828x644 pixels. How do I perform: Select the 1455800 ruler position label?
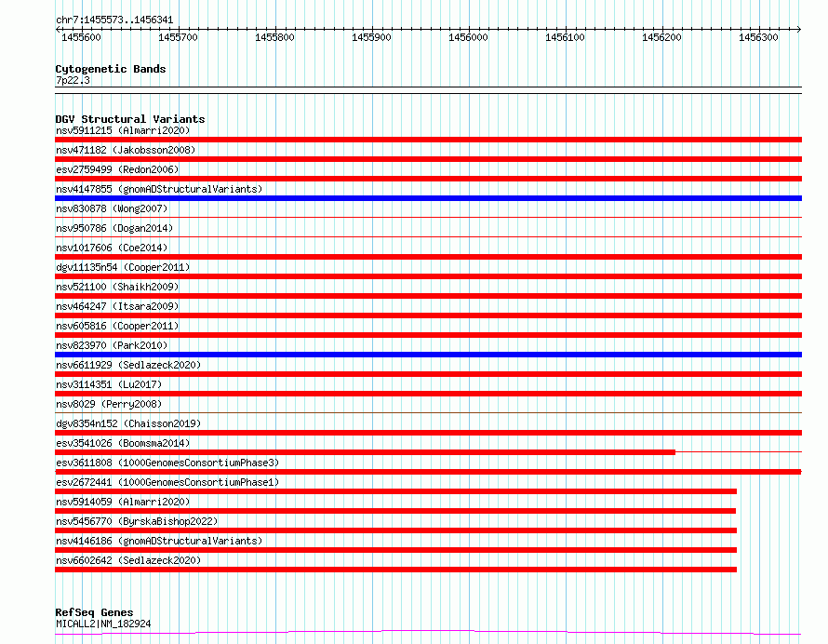[274, 37]
